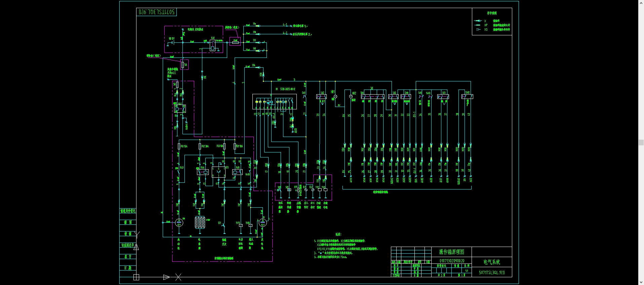Click the SA2 switch label
Viewport: 644px width, 285px height.
[322, 93]
